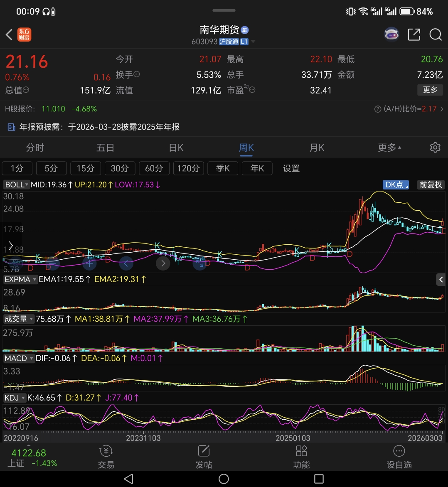Open the EXPMA indicator dropdown
448x487 pixels.
tap(20, 279)
